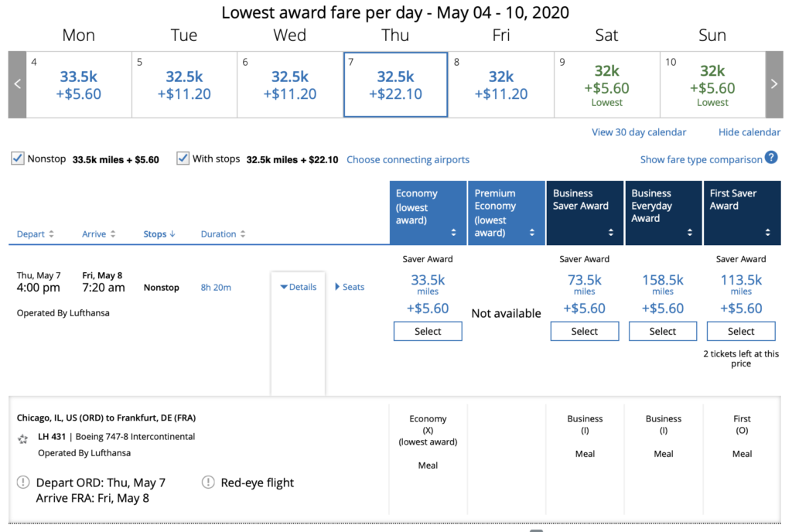Click the sort arrows on the Arrive column

[x=111, y=234]
